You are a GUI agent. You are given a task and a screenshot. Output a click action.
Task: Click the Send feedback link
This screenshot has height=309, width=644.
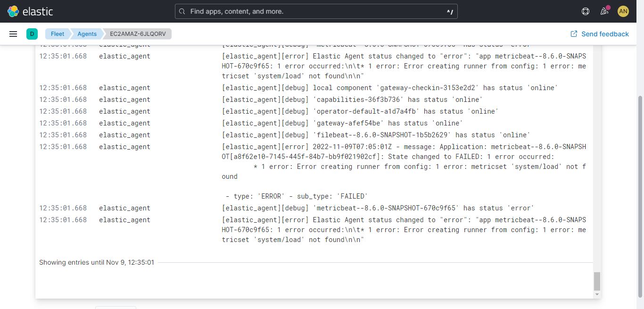pyautogui.click(x=604, y=33)
